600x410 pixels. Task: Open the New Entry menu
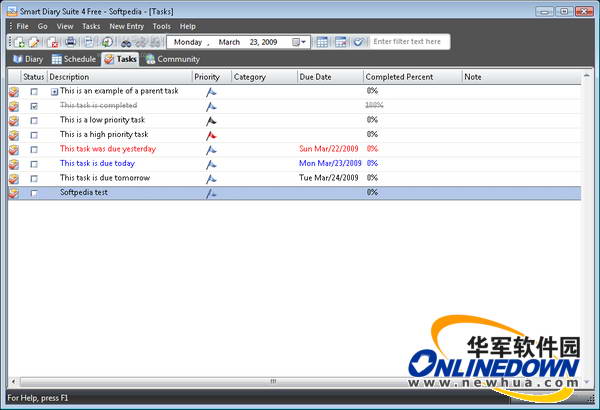tap(126, 26)
